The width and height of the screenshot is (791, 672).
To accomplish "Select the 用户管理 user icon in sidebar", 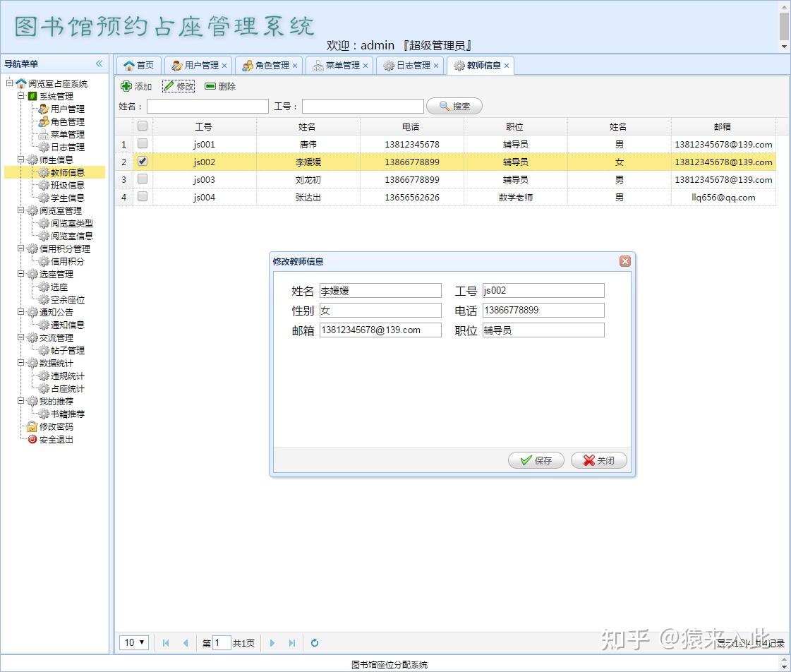I will pyautogui.click(x=42, y=109).
